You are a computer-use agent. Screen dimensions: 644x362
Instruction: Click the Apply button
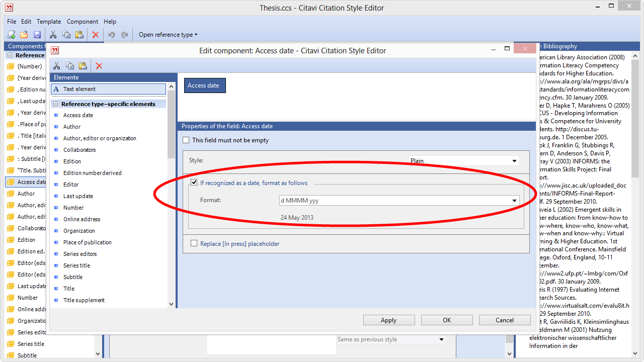389,320
